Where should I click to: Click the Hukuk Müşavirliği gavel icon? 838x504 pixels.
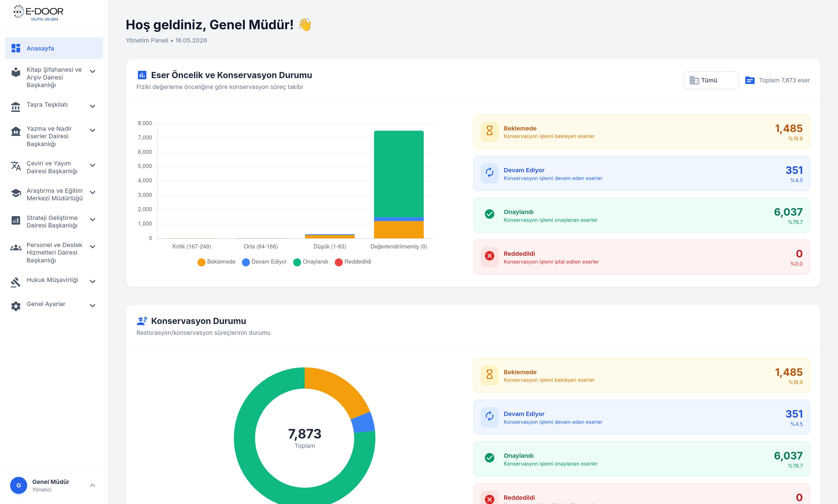(x=16, y=282)
